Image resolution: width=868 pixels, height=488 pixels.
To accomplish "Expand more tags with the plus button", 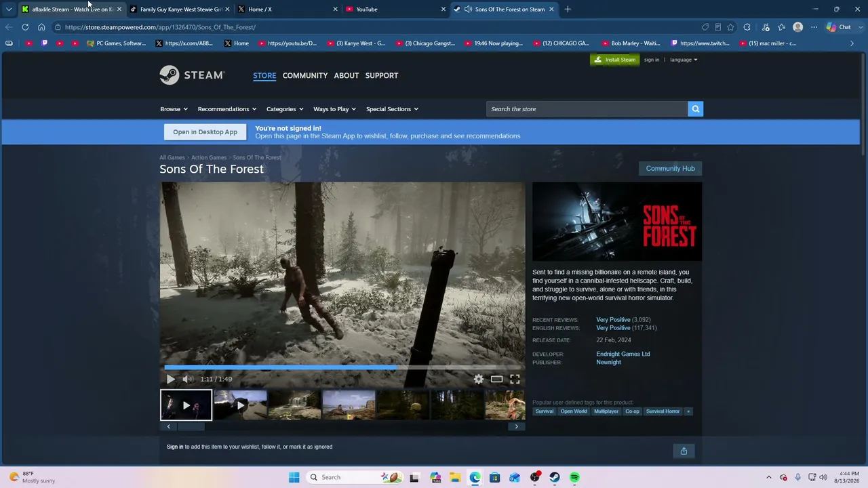I will 688,411.
